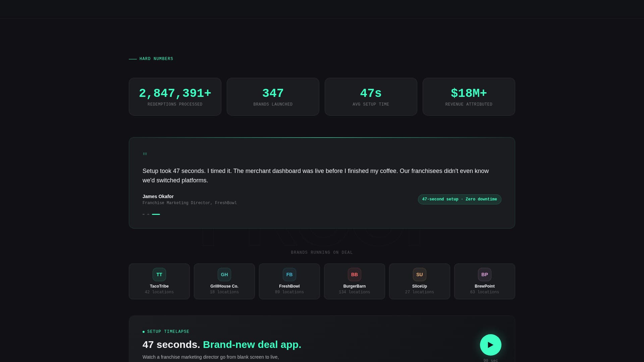Play the setup timelapse video

click(490, 345)
